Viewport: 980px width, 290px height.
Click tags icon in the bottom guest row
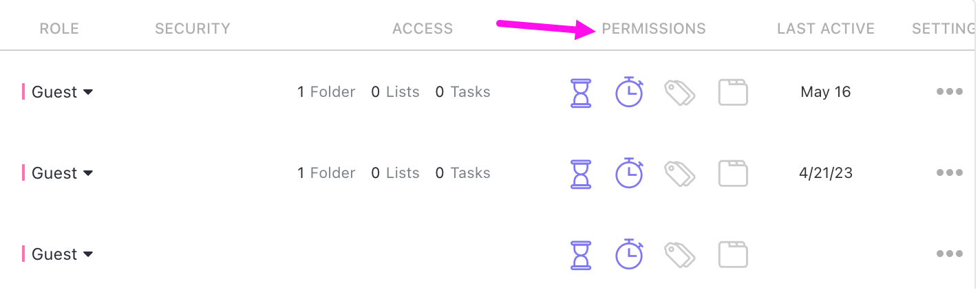point(679,254)
